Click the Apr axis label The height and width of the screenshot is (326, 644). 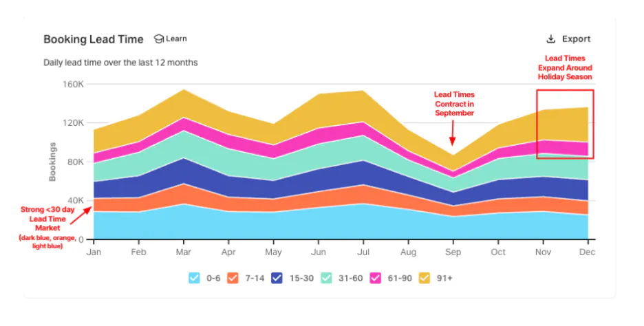[x=228, y=252]
